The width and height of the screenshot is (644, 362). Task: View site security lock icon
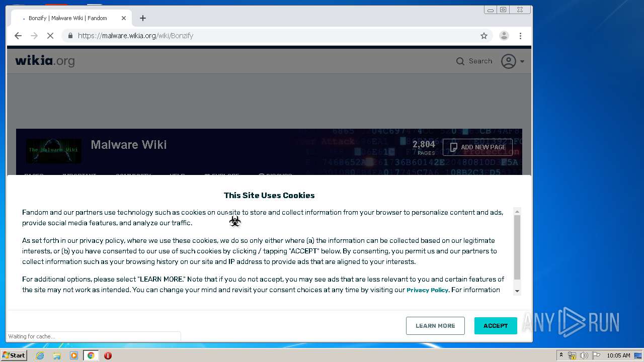[x=70, y=36]
